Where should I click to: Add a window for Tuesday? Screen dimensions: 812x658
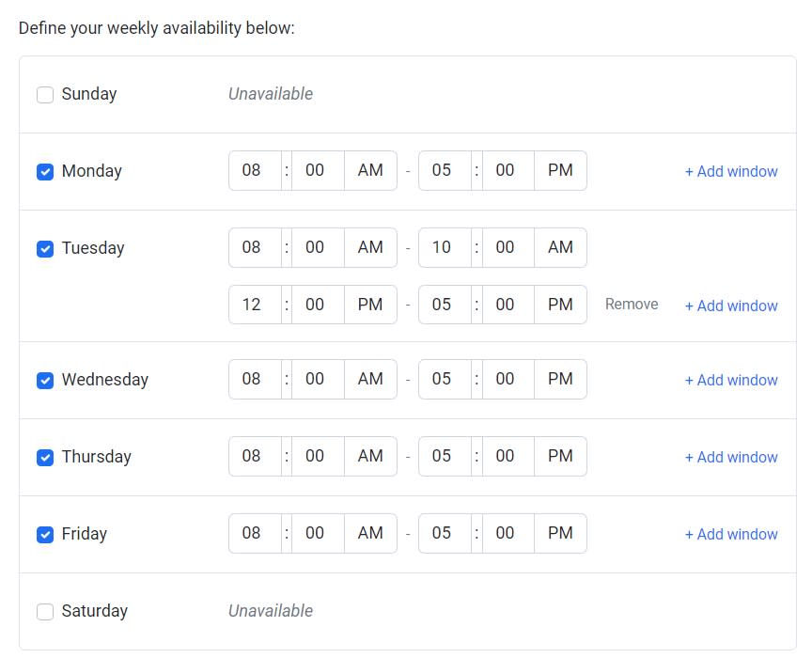tap(731, 305)
